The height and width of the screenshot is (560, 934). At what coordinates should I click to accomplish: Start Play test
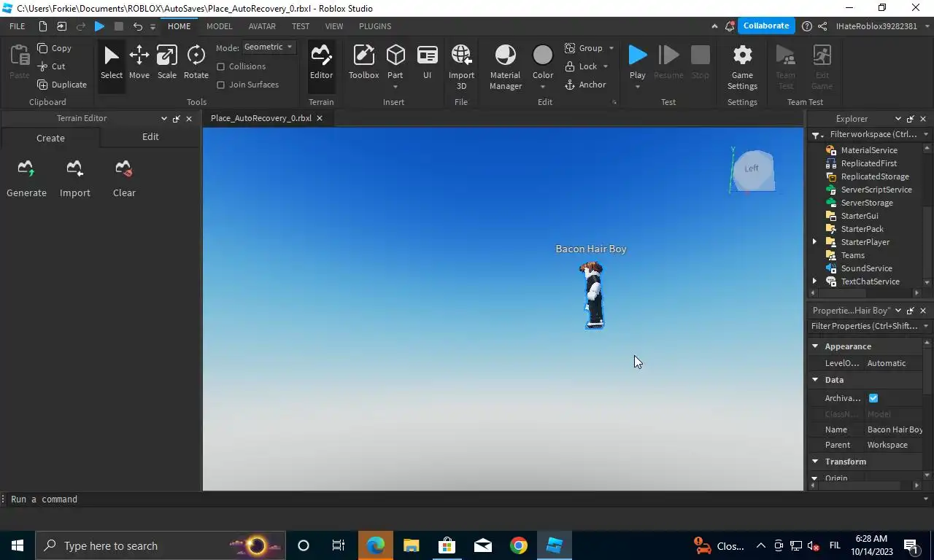(637, 61)
